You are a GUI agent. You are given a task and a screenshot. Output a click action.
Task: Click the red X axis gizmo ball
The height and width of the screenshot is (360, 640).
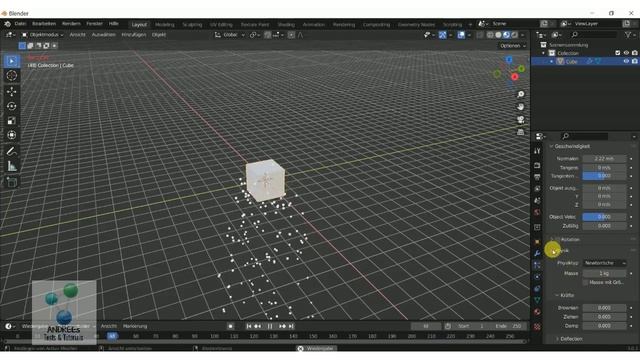coord(515,77)
